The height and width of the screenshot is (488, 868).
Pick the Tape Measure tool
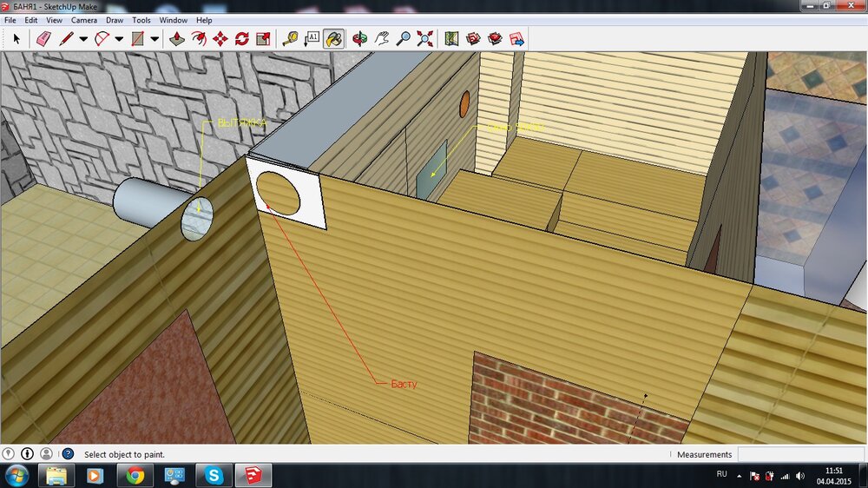290,38
